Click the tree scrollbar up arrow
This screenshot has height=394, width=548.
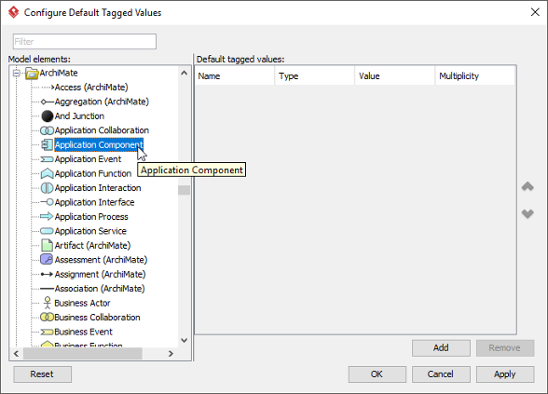[184, 73]
